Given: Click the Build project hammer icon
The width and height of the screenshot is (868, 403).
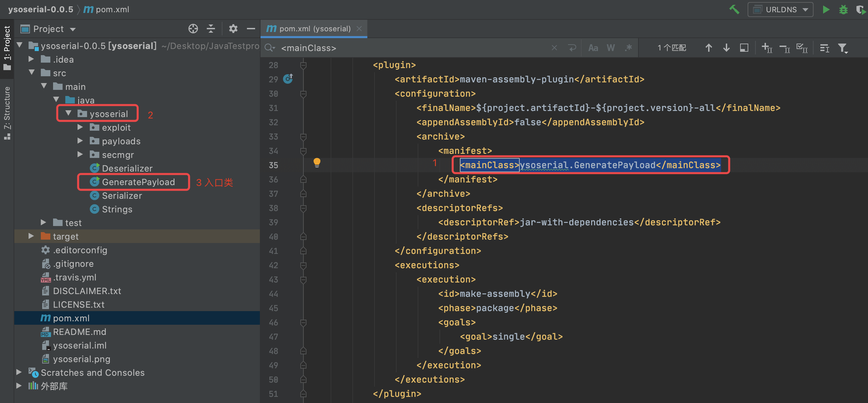Looking at the screenshot, I should click(x=734, y=10).
